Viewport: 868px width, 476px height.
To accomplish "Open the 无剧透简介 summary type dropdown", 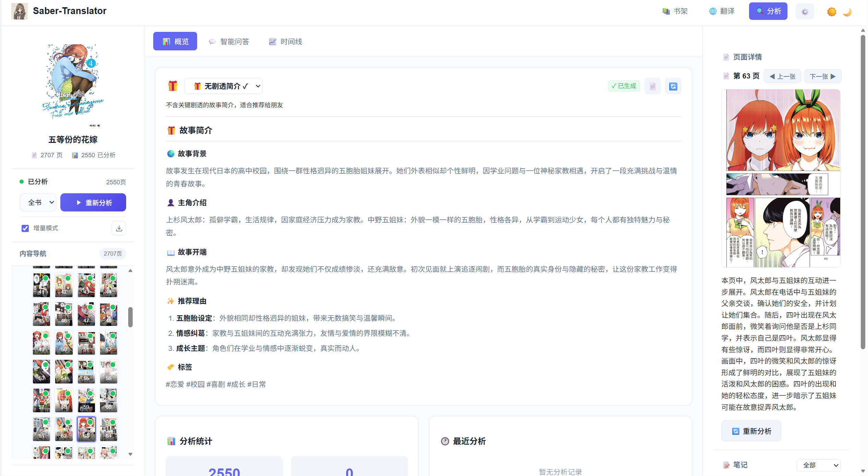I will pyautogui.click(x=224, y=86).
